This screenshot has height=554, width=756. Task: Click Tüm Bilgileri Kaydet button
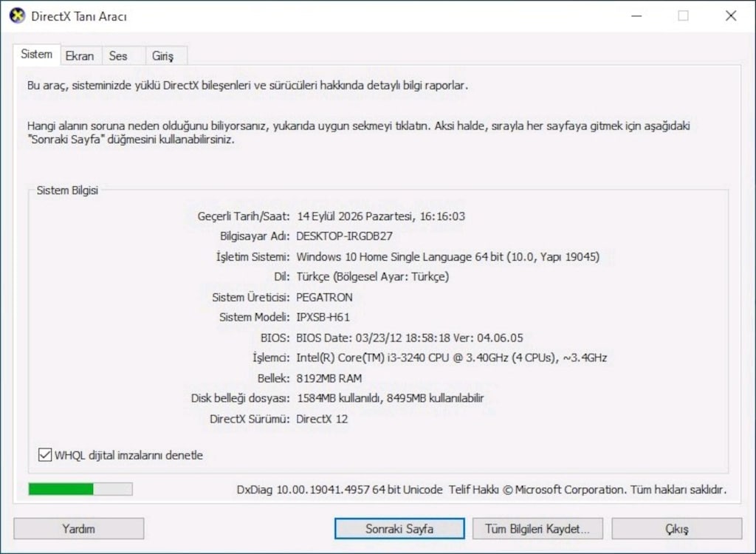pyautogui.click(x=537, y=529)
